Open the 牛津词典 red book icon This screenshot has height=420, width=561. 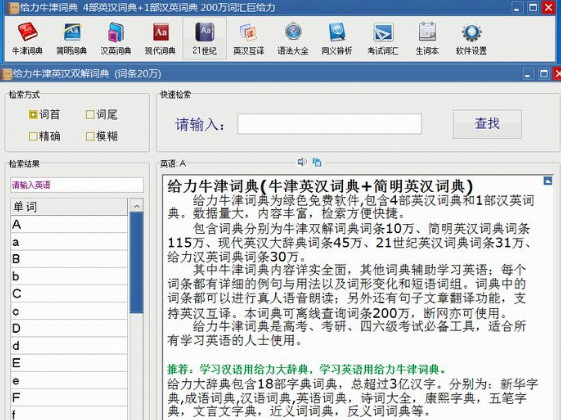(28, 38)
